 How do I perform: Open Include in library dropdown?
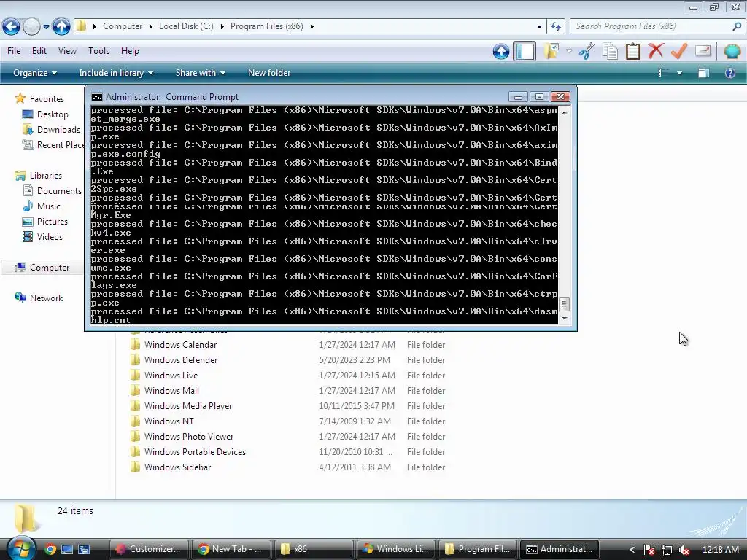[x=116, y=73]
